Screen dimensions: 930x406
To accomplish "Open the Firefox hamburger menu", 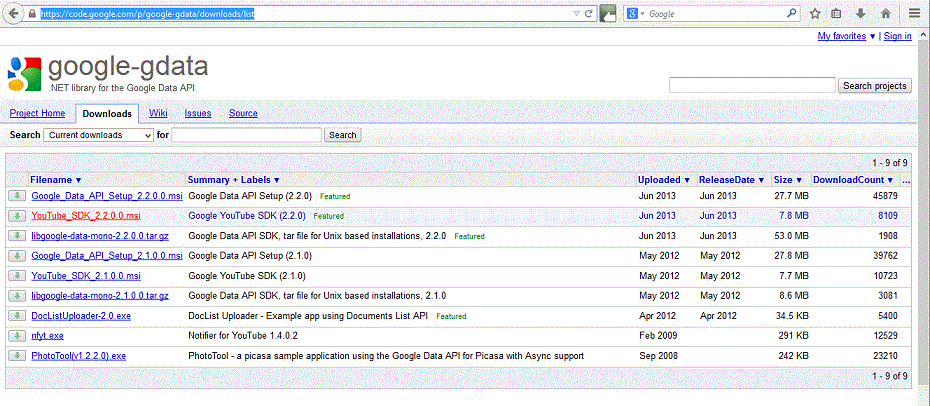I will click(914, 13).
